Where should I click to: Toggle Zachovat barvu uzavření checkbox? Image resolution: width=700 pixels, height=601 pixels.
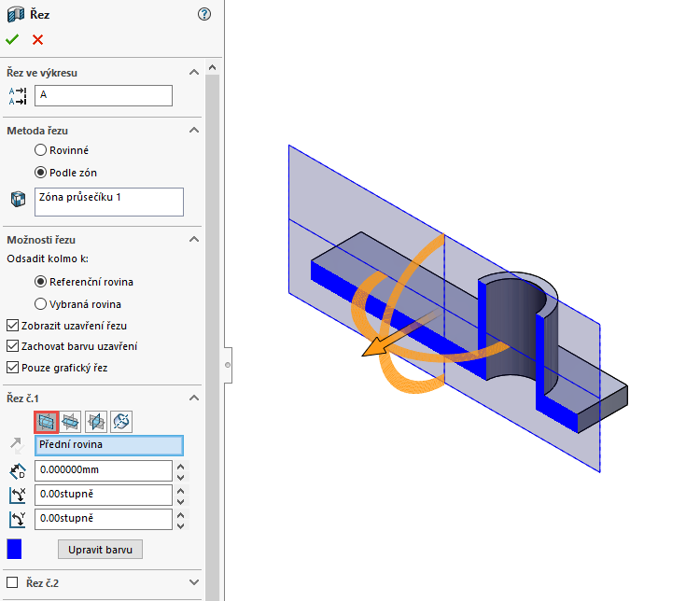[x=13, y=346]
